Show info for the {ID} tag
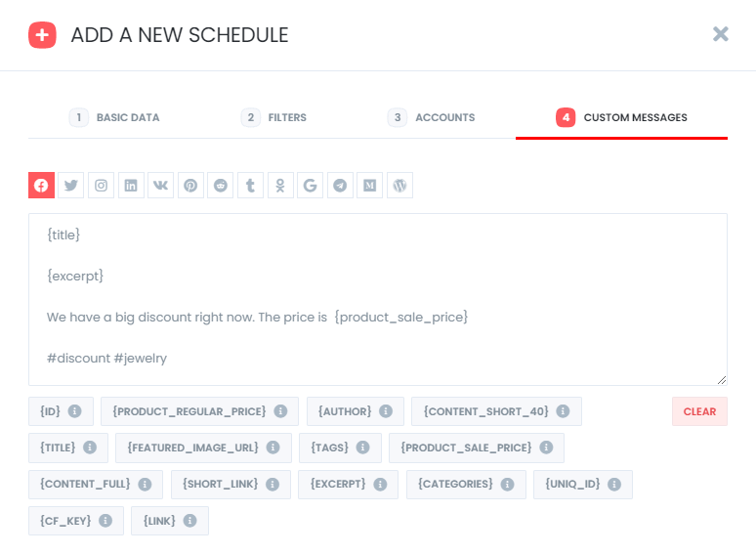 tap(74, 411)
